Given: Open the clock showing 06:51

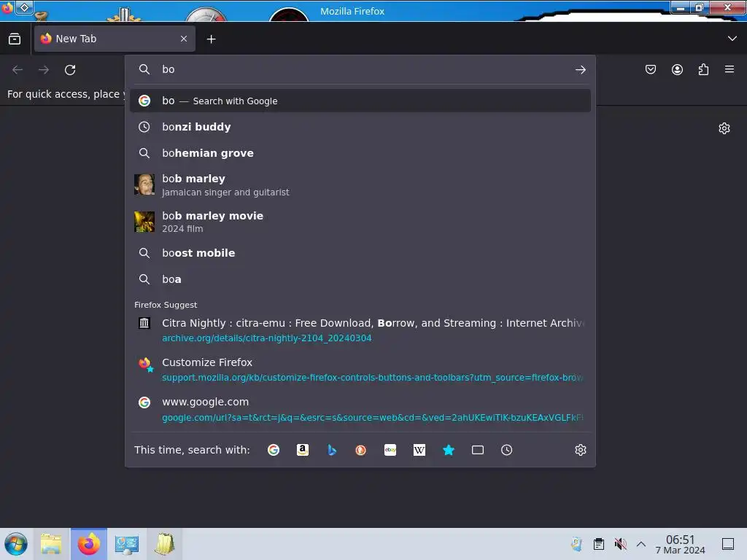Looking at the screenshot, I should [x=681, y=544].
